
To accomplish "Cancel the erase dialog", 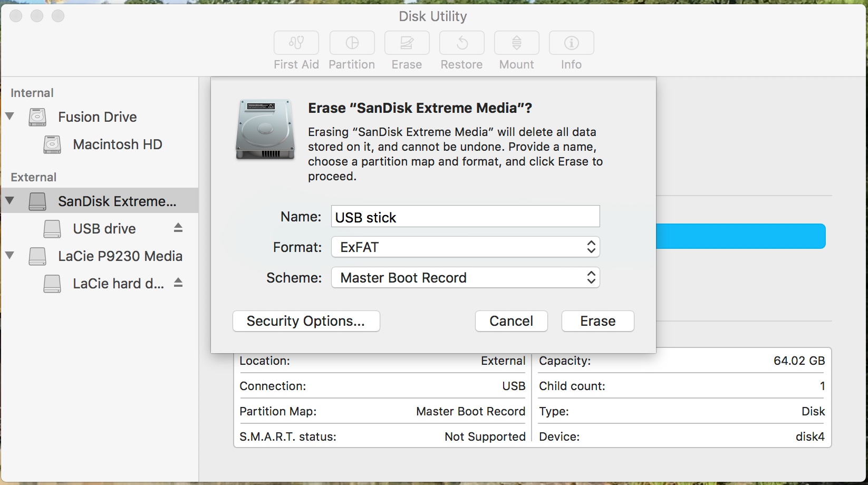I will [x=511, y=321].
